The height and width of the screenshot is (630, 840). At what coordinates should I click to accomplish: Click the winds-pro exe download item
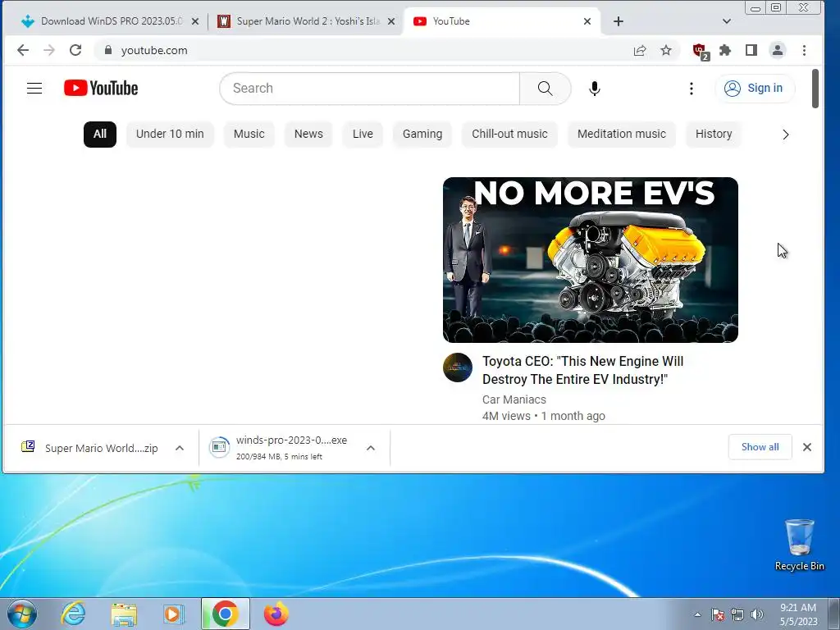(x=284, y=448)
